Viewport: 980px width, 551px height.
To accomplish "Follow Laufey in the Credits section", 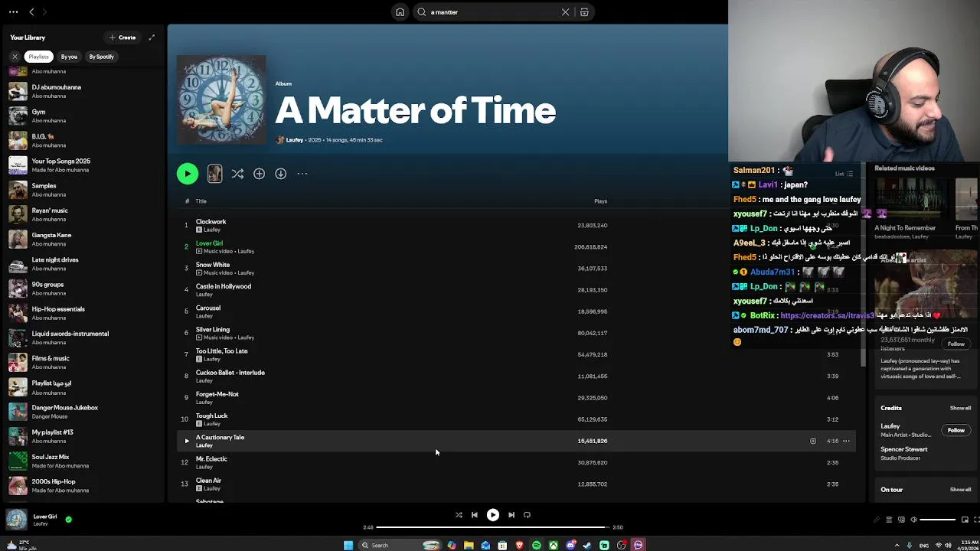I will [x=956, y=431].
